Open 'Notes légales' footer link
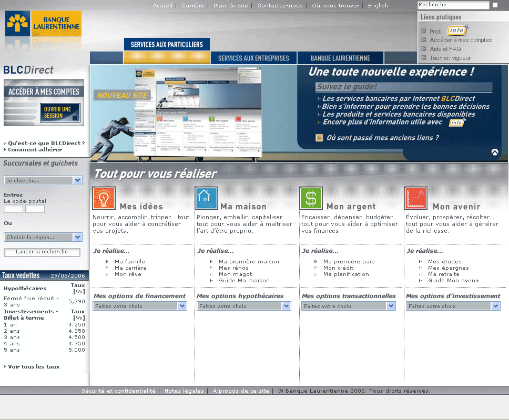Viewport: 509px width, 420px height. pyautogui.click(x=184, y=391)
